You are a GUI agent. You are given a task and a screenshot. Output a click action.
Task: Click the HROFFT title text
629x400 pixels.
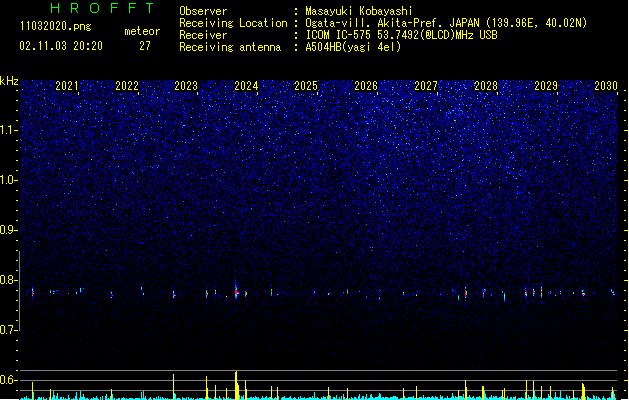coord(102,8)
